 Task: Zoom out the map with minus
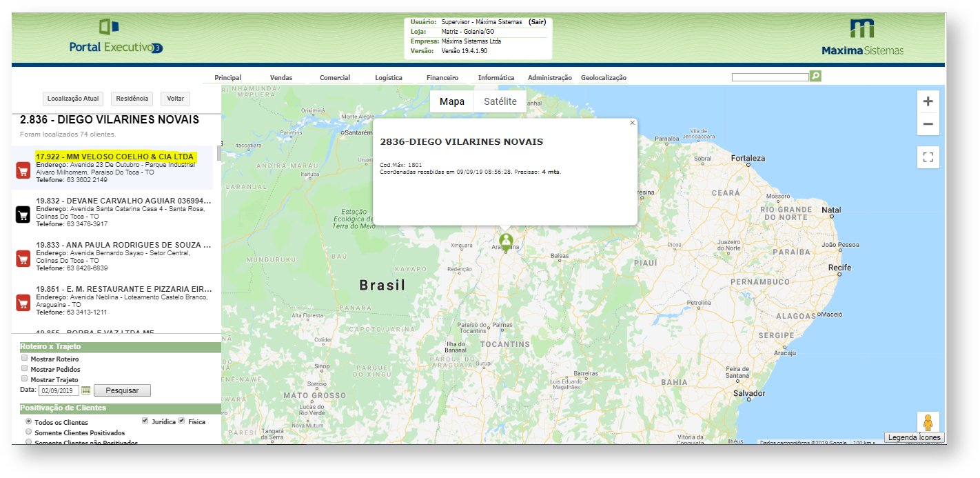928,124
